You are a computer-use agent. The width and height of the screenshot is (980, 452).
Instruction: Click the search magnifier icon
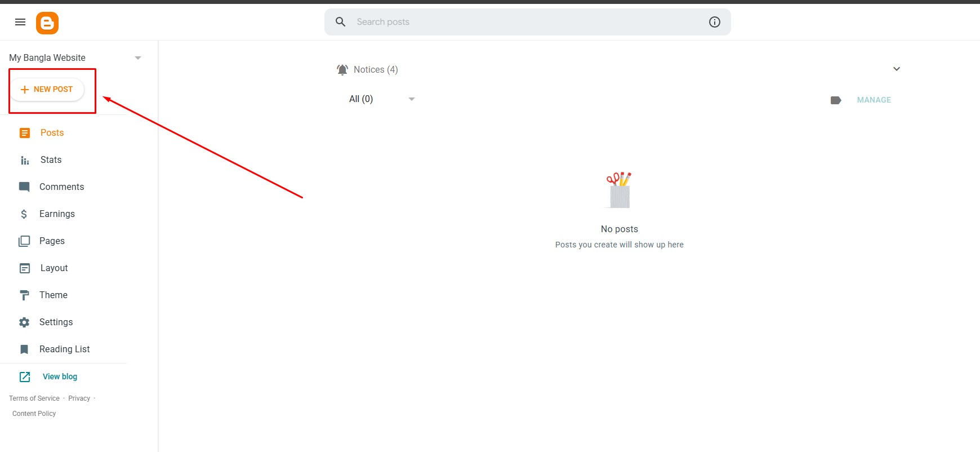point(340,22)
